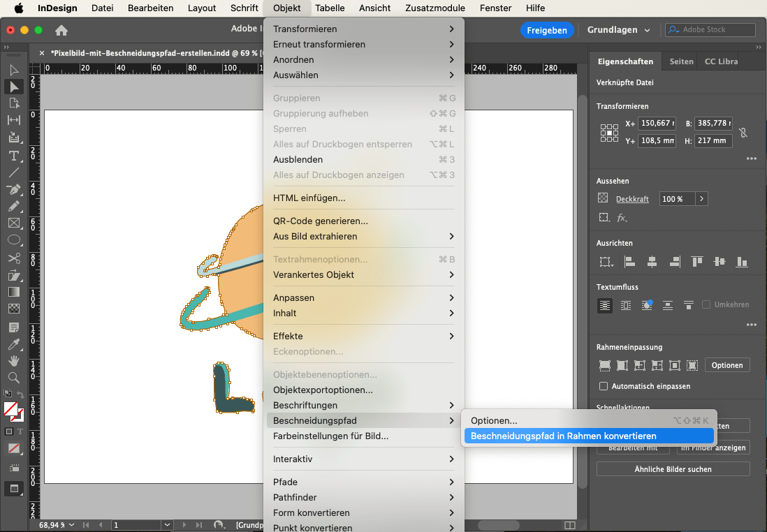This screenshot has width=767, height=532.
Task: Switch to the Seiten tab
Action: (681, 61)
